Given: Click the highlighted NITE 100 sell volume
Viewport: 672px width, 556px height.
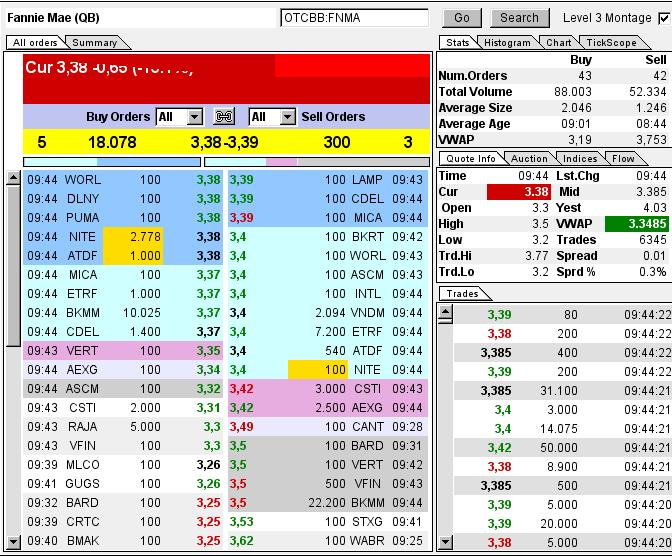Looking at the screenshot, I should click(317, 370).
